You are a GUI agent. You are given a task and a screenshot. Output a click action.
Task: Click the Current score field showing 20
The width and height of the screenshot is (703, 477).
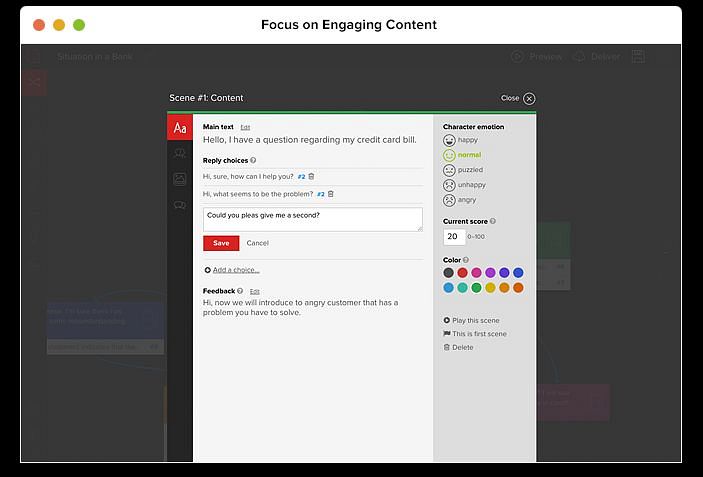(x=454, y=236)
